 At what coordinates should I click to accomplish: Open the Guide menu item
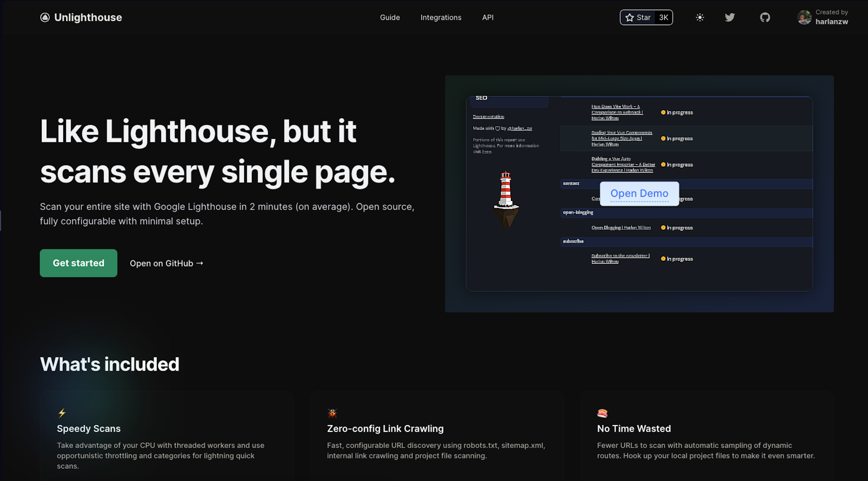coord(390,17)
